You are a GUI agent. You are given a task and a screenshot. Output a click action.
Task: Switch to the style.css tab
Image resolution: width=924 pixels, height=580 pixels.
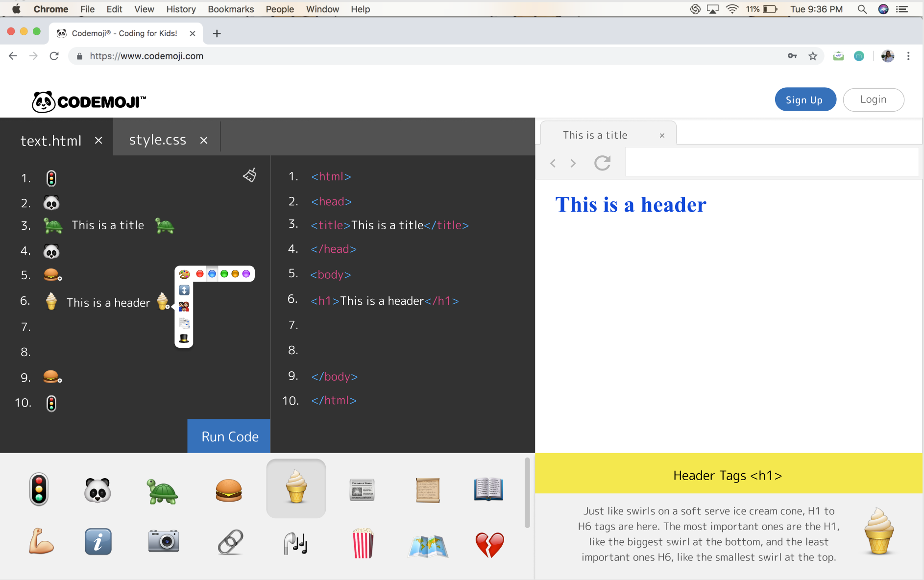click(157, 140)
